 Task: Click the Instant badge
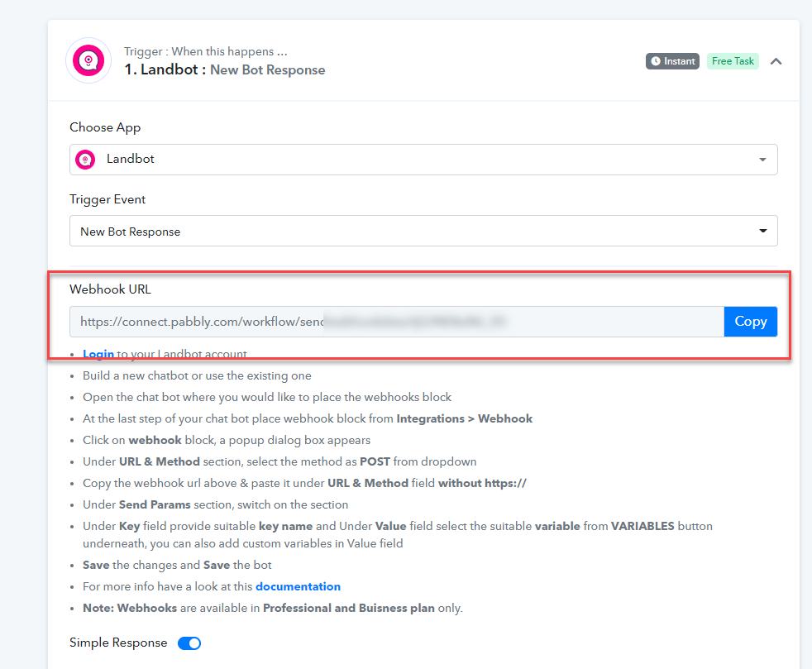pyautogui.click(x=672, y=61)
